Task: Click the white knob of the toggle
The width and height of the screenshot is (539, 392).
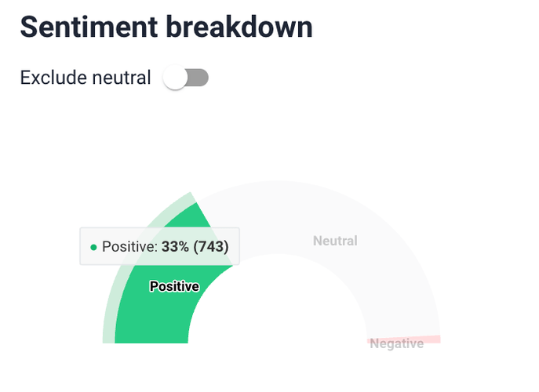Action: (176, 78)
